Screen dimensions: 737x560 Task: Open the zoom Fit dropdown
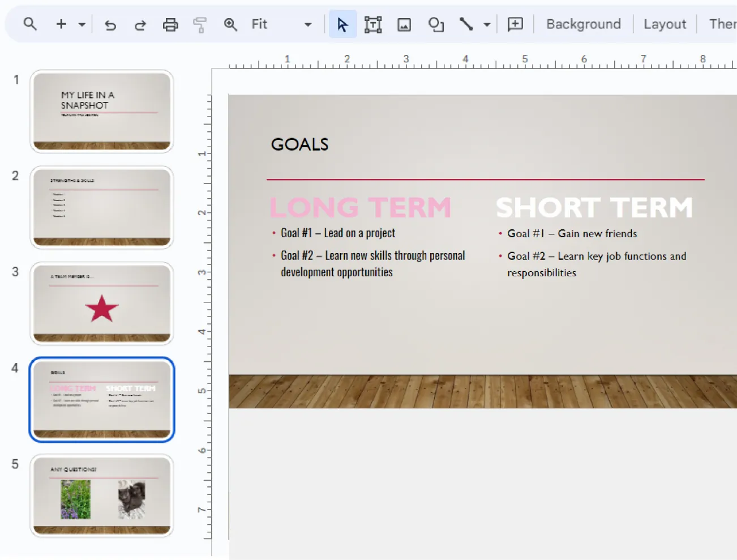point(307,24)
